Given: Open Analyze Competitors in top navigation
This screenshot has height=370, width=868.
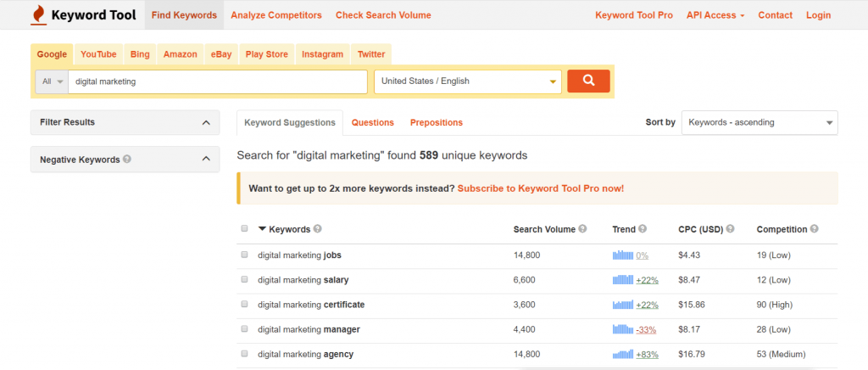Looking at the screenshot, I should [x=276, y=15].
